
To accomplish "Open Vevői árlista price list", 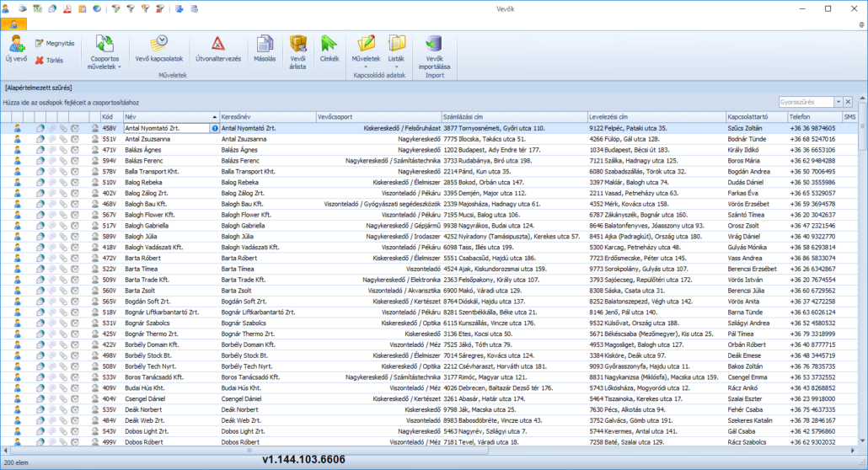I will point(297,52).
